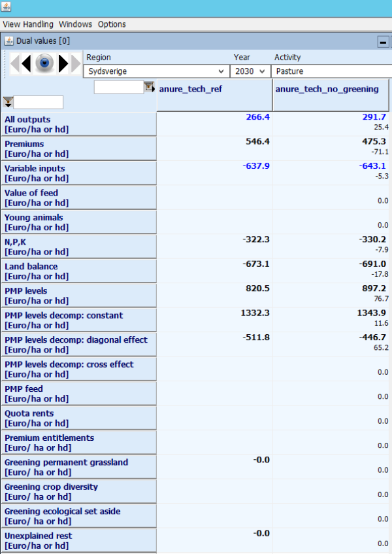392x554 pixels.
Task: Click the row filter funnel icon
Action: 8,102
